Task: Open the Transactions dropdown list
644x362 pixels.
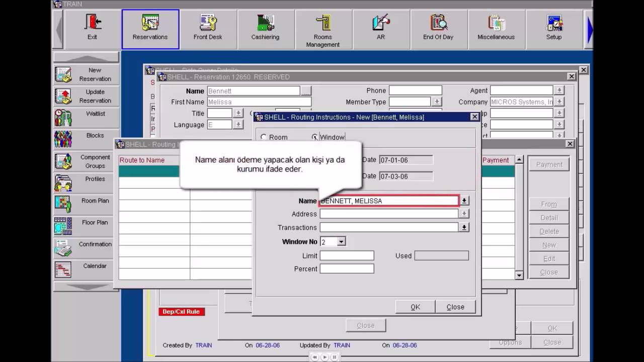Action: [464, 228]
